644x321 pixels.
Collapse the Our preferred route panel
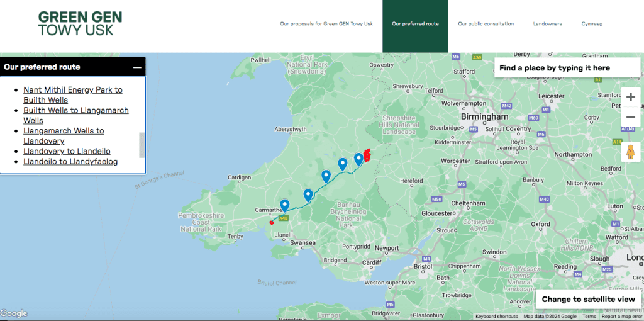[x=137, y=67]
